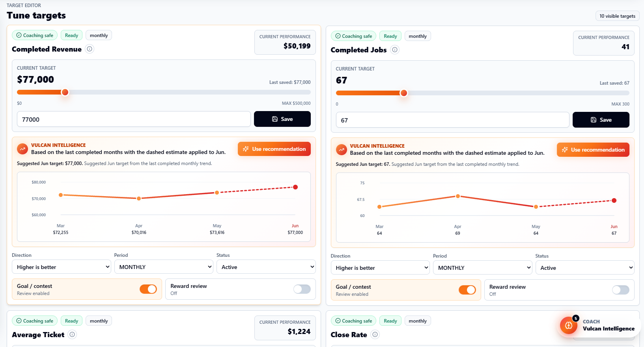Viewport: 644px width, 347px height.
Task: Expand the Status dropdown for Completed Revenue
Action: [266, 267]
